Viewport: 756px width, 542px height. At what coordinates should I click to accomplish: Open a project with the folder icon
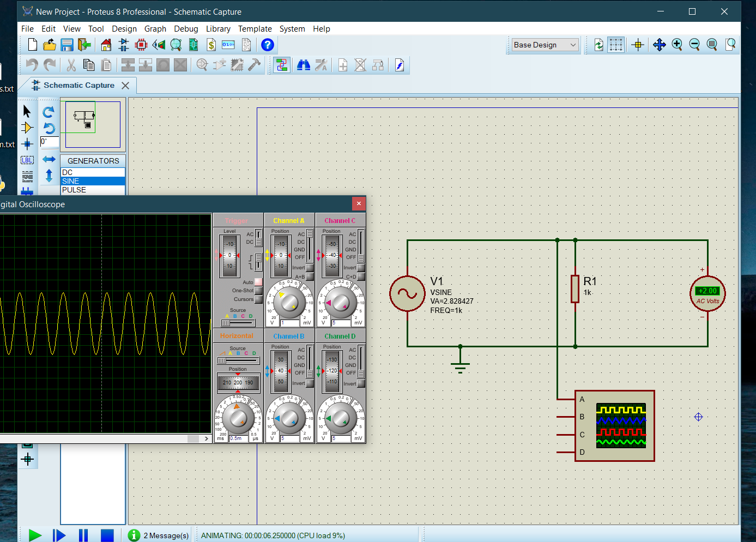50,45
